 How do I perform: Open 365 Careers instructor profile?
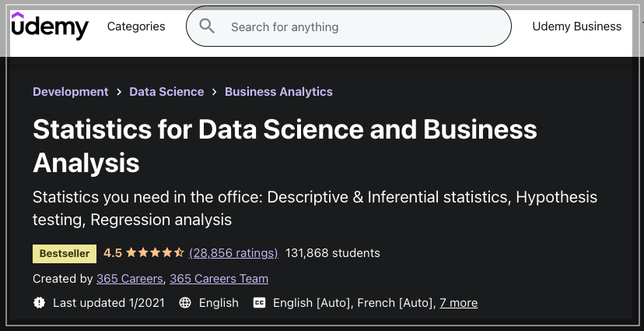click(130, 279)
